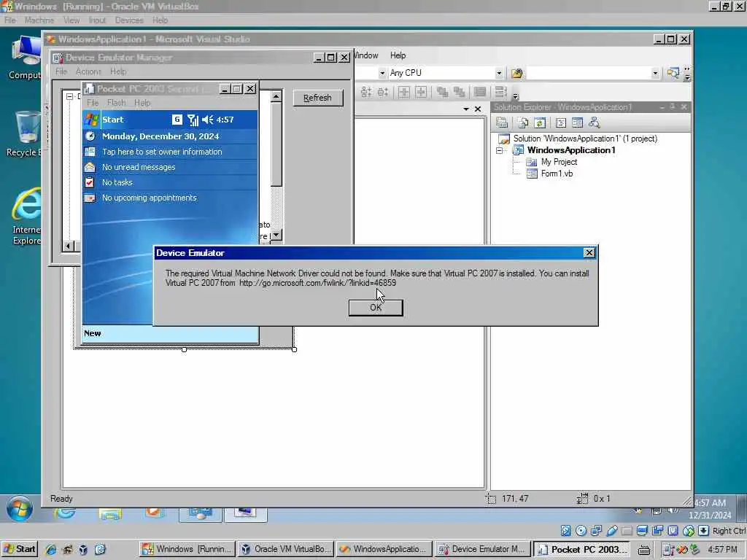Close the Device Emulator error dialog

(x=589, y=253)
